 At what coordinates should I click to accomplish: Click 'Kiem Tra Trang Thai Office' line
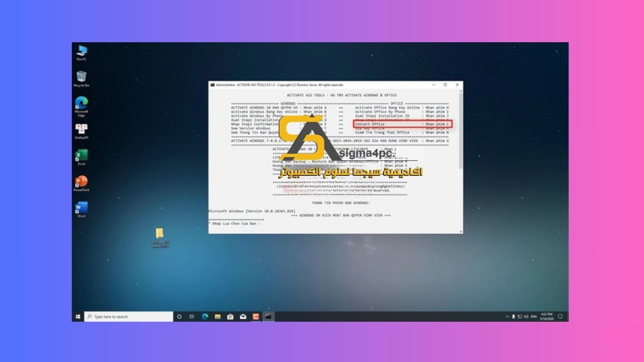click(x=402, y=132)
